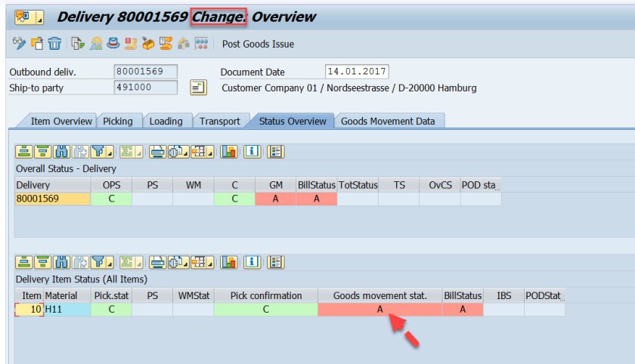Click the question-mark scroll toolbar icon
The image size is (635, 364).
pyautogui.click(x=166, y=43)
